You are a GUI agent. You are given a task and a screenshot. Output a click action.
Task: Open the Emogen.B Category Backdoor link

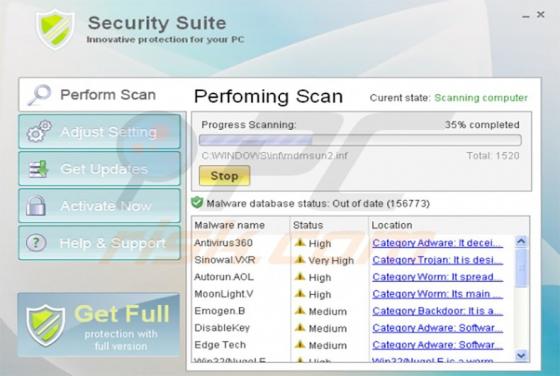click(x=438, y=311)
